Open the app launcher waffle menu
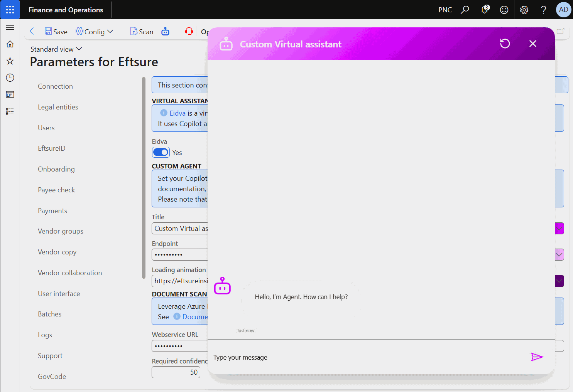The height and width of the screenshot is (392, 573). coord(10,10)
